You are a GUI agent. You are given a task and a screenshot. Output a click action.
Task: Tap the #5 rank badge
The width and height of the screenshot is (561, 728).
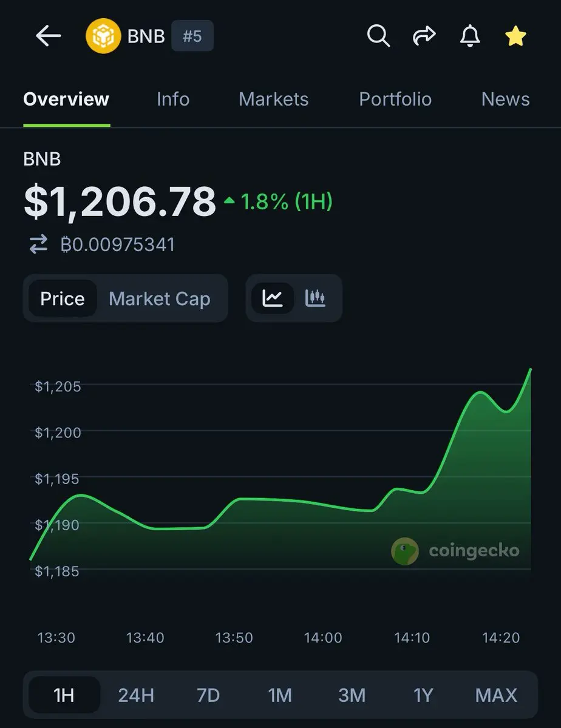click(x=192, y=36)
